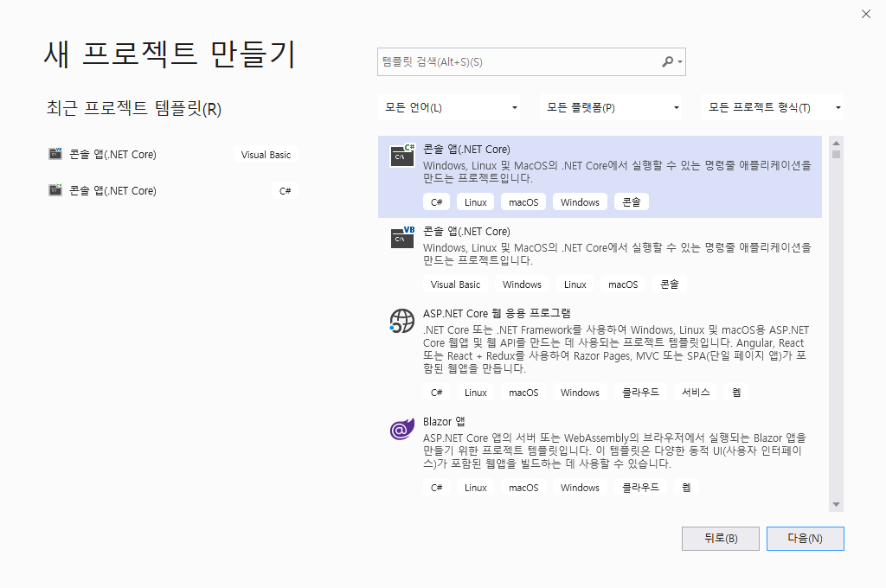886x588 pixels.
Task: Select the VB 콘솔 앱(.NET Core) template title
Action: 466,231
